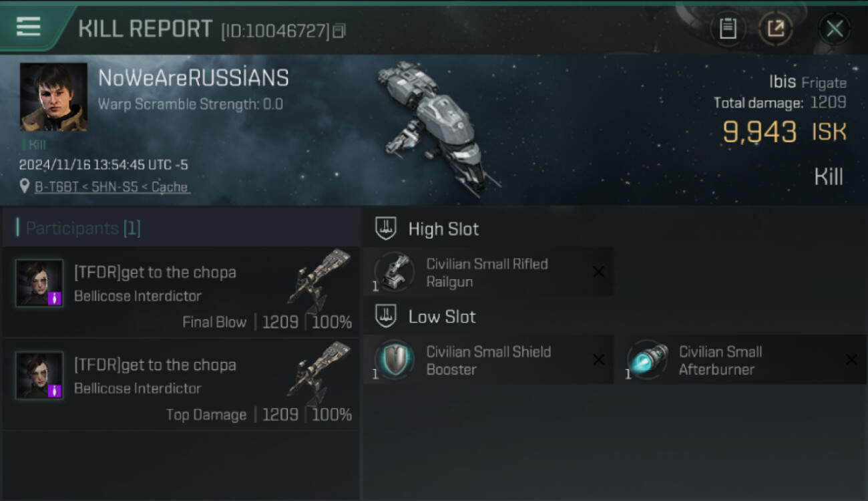
Task: Select Civilian Small Rifled Railgun icon
Action: point(394,272)
